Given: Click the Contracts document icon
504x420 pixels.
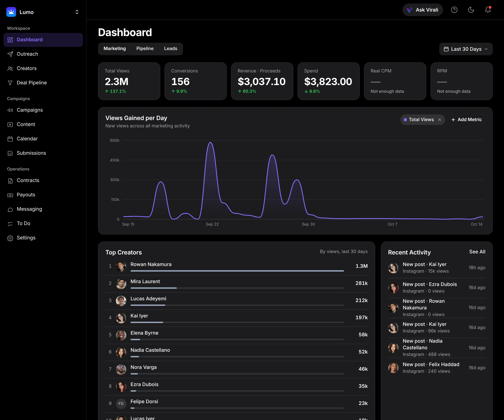Looking at the screenshot, I should pos(10,181).
